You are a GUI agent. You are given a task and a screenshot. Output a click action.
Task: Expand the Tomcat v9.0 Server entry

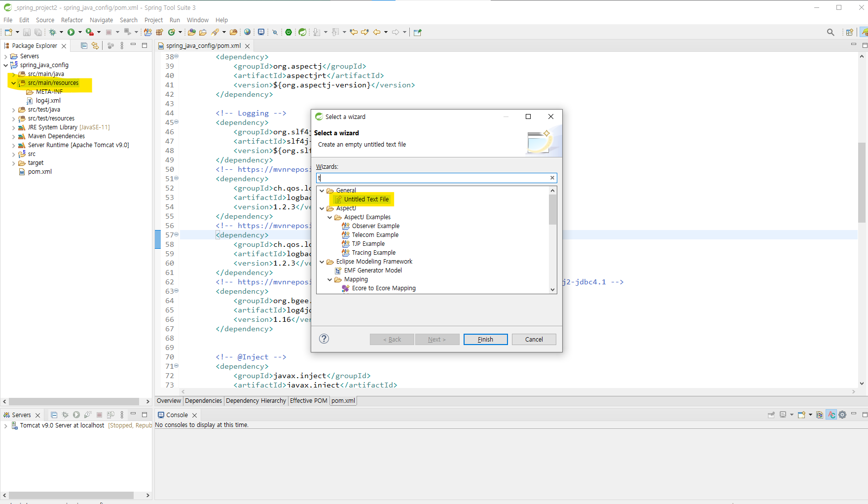5,426
